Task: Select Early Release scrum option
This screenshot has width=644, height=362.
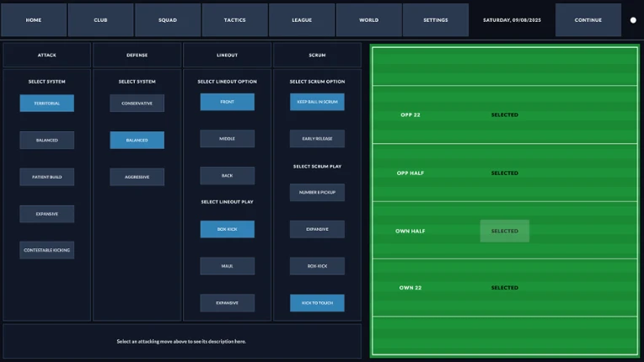Action: (x=317, y=139)
